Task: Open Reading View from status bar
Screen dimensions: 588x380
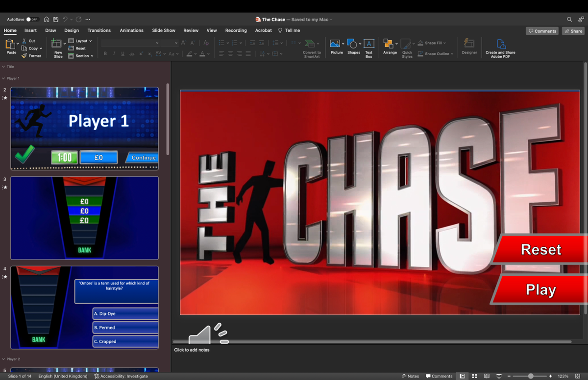Action: (487, 376)
